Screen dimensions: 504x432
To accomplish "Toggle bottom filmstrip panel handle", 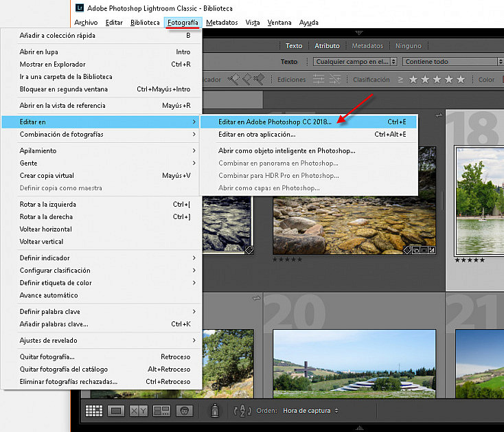I will point(359,428).
